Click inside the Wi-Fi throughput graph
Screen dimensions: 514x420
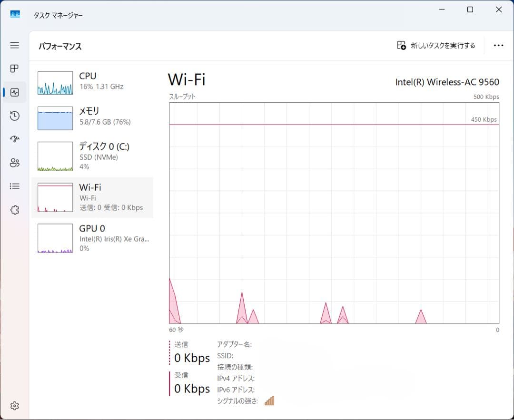click(333, 214)
